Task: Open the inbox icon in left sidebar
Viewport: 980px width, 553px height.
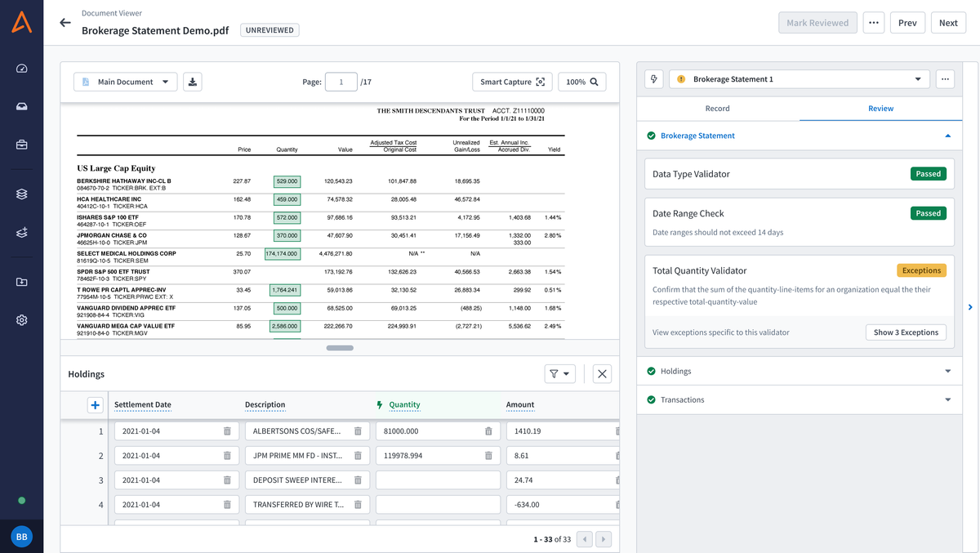Action: pos(22,107)
